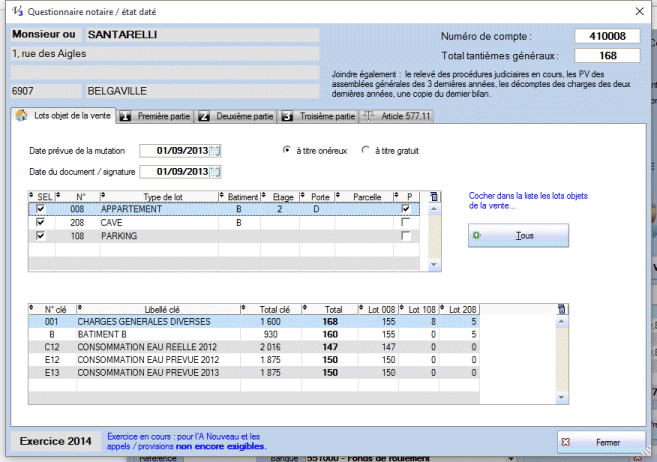
Task: Toggle P checkbox for lot 008 APPARTEMENT
Action: (x=406, y=209)
